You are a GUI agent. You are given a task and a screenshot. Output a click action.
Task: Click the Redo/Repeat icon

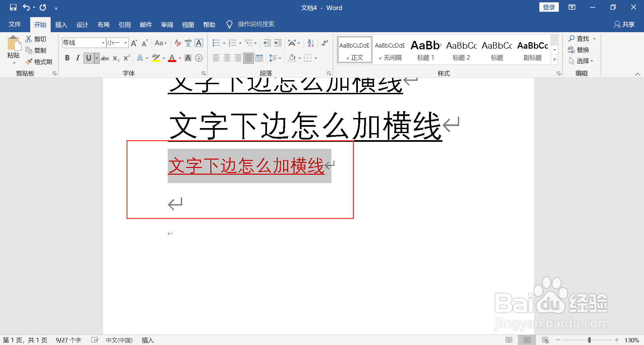pyautogui.click(x=43, y=7)
